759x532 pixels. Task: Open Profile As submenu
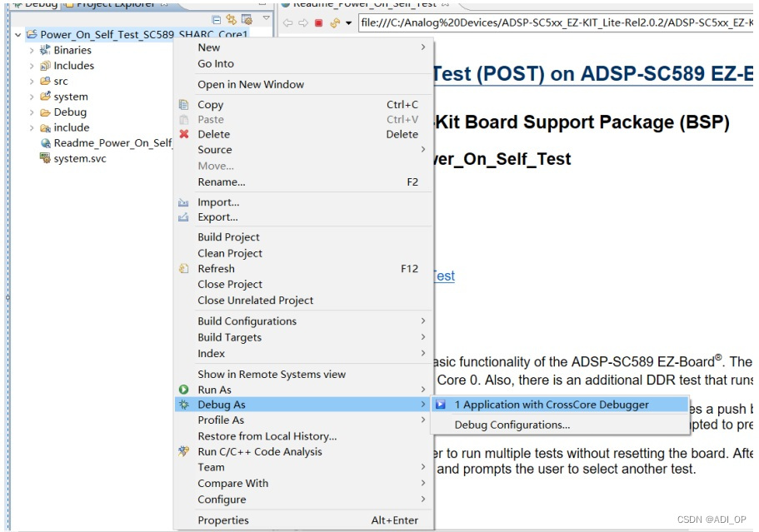point(303,420)
